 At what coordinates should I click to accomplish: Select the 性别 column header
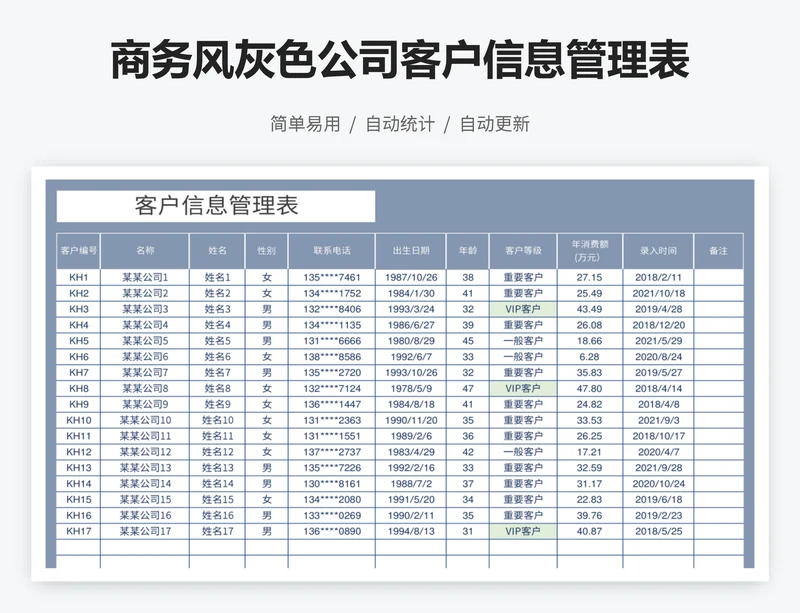[267, 251]
